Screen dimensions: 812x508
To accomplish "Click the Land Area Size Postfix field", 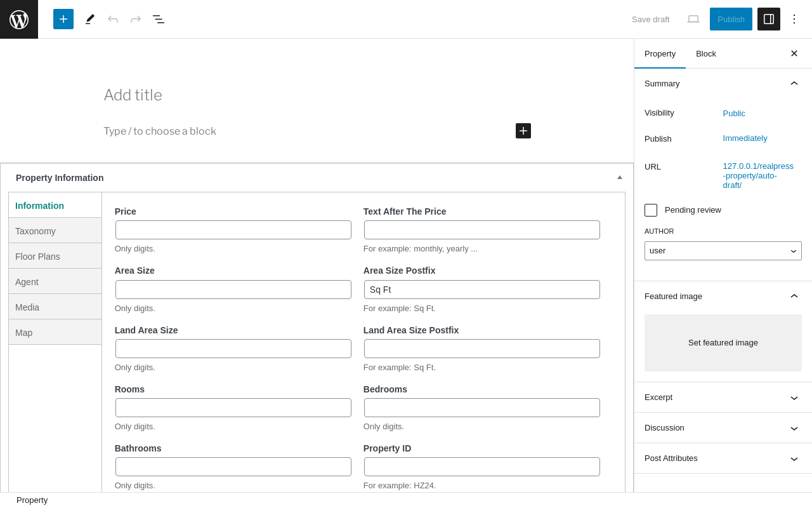I will (482, 349).
